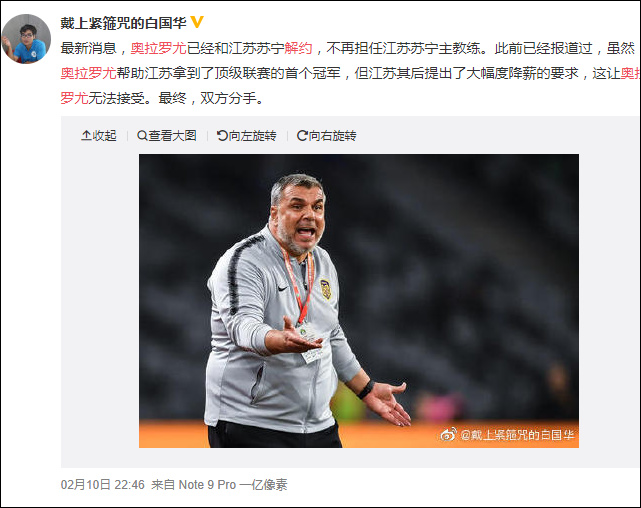
Task: Click the magnifier icon beside 查看大图
Action: tap(142, 135)
